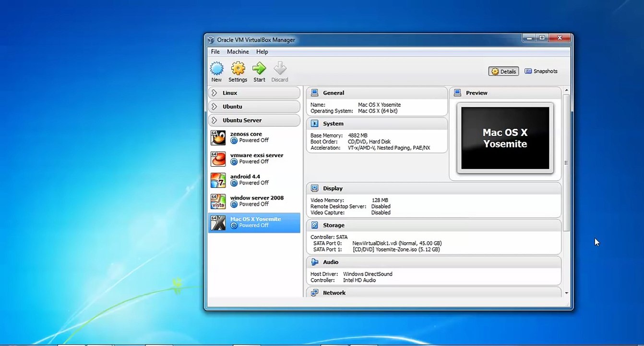
Task: Click the 128 MB video memory value
Action: [380, 200]
